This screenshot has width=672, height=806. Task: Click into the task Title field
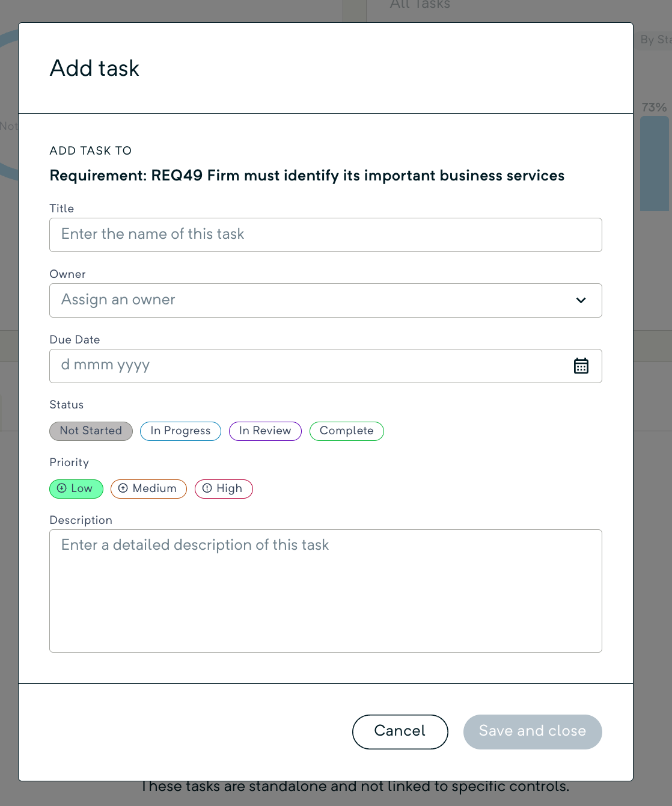325,235
